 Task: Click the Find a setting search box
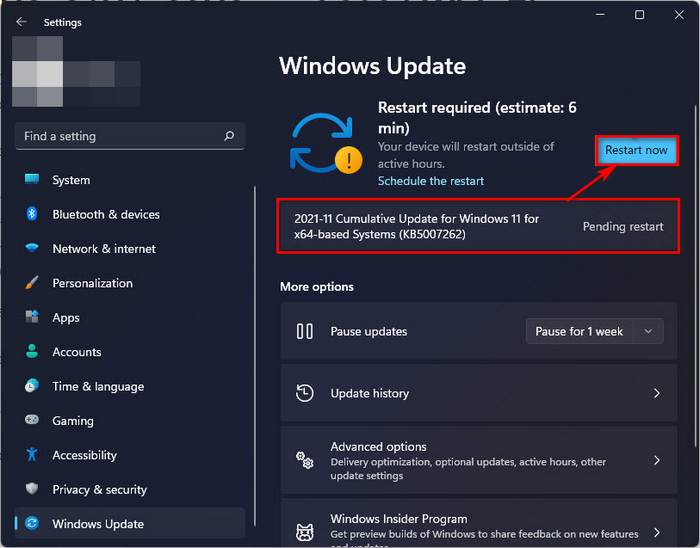coord(130,136)
